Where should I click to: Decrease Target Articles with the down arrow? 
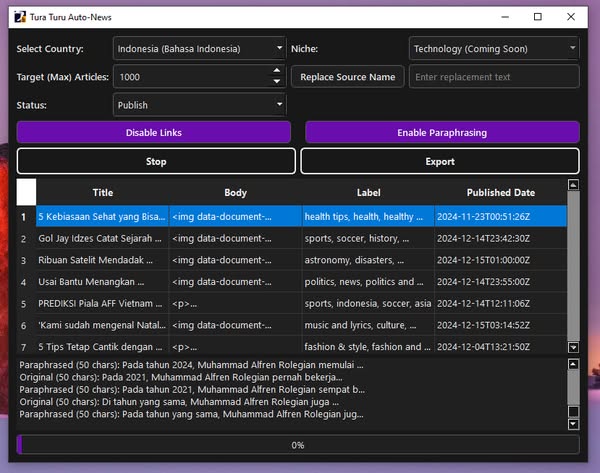277,82
